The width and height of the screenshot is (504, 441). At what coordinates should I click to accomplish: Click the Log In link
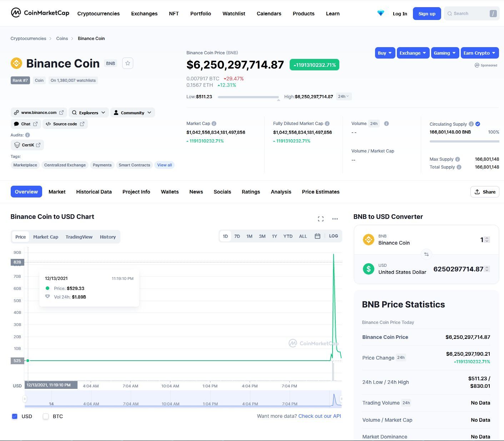tap(400, 14)
